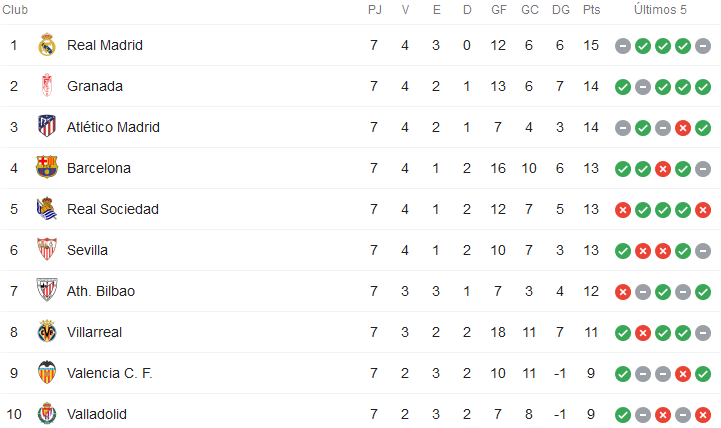Select Atlético Madrid's red loss result icon
Screen dimensions: 721x428
pos(683,128)
